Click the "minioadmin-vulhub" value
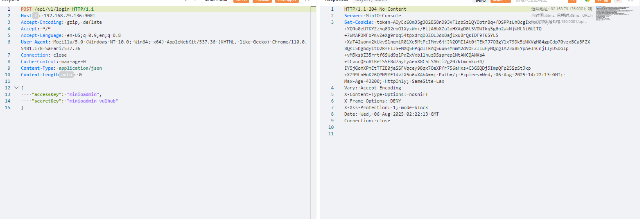 pos(93,101)
